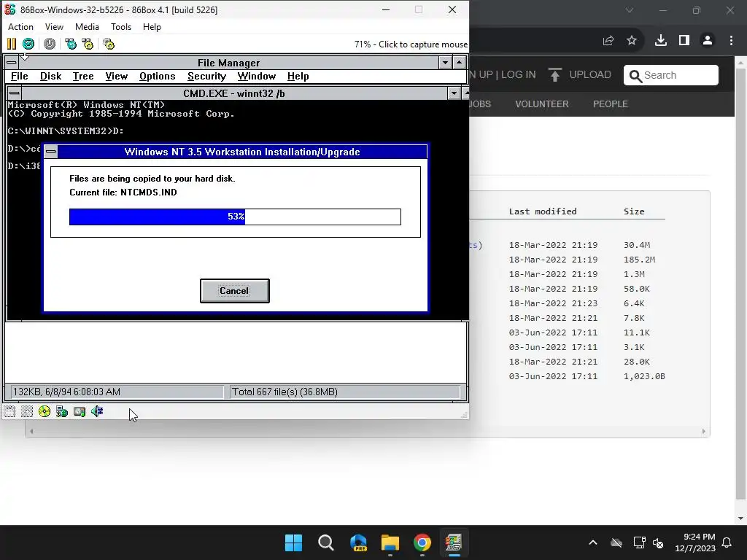
Task: Open the setup dialog's control menu box
Action: point(51,152)
